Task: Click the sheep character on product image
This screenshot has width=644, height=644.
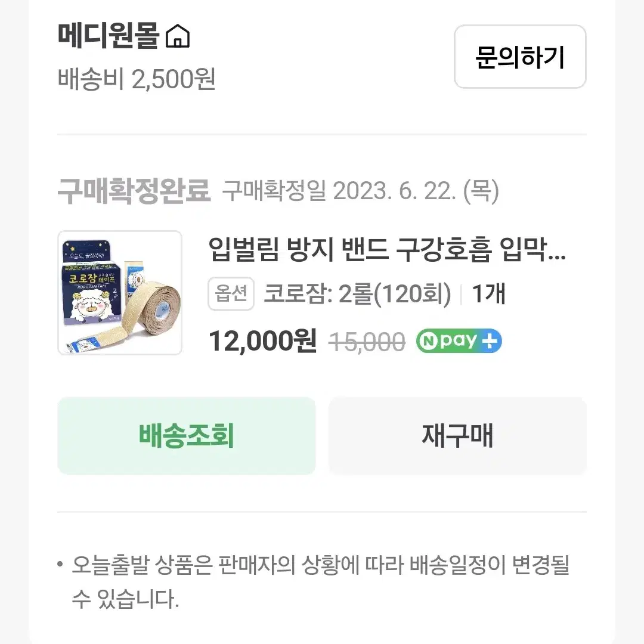Action: [94, 306]
